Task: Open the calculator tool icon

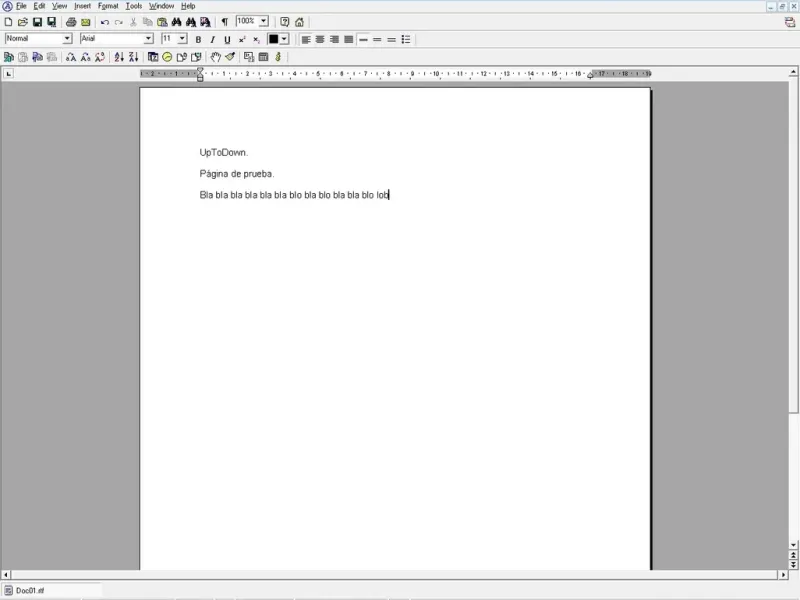Action: [x=264, y=57]
